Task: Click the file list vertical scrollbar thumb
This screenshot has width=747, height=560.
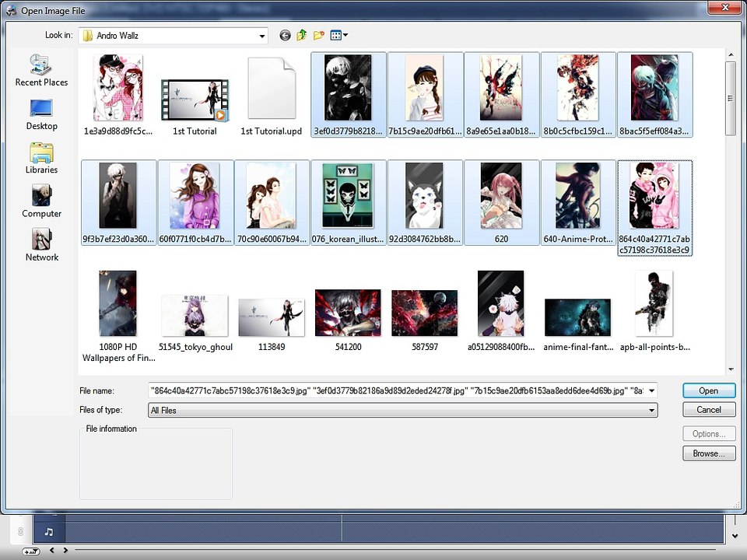Action: [x=731, y=99]
